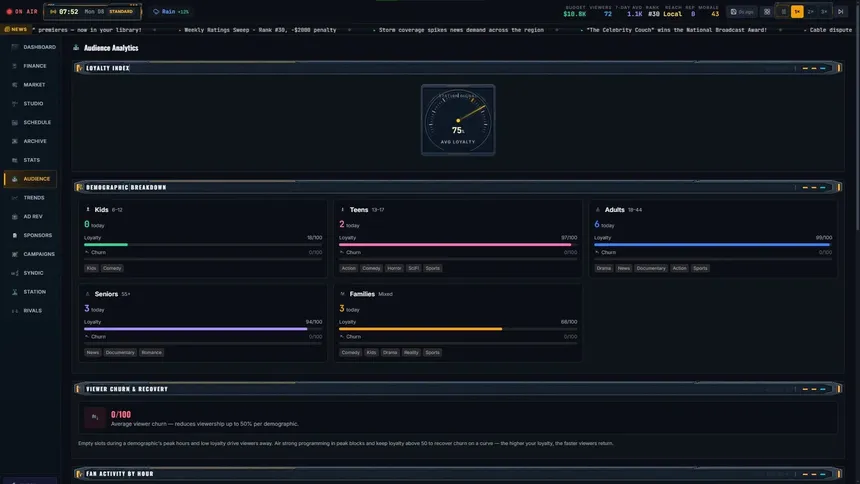Go to the Studio section

click(x=33, y=104)
